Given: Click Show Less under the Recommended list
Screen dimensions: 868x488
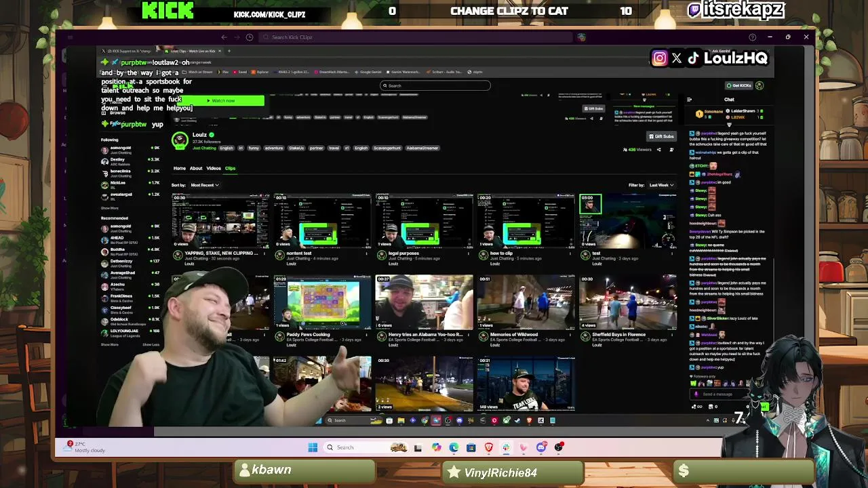Looking at the screenshot, I should click(x=151, y=345).
